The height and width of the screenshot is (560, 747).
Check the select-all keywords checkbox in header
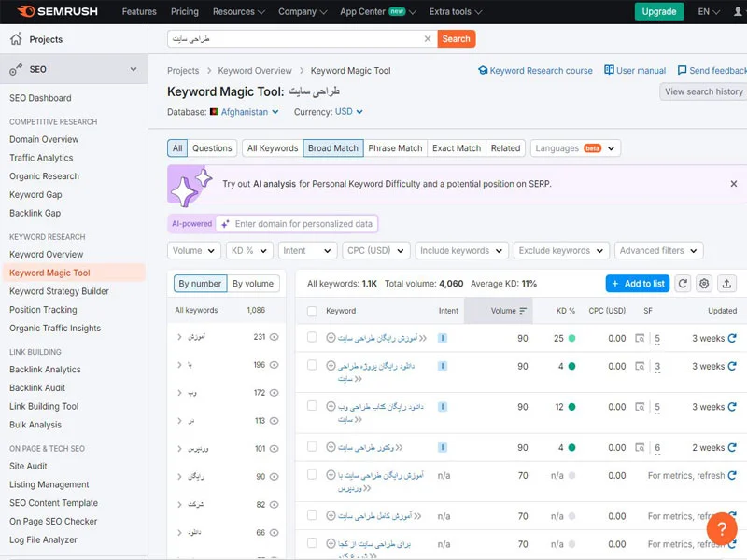pos(312,312)
